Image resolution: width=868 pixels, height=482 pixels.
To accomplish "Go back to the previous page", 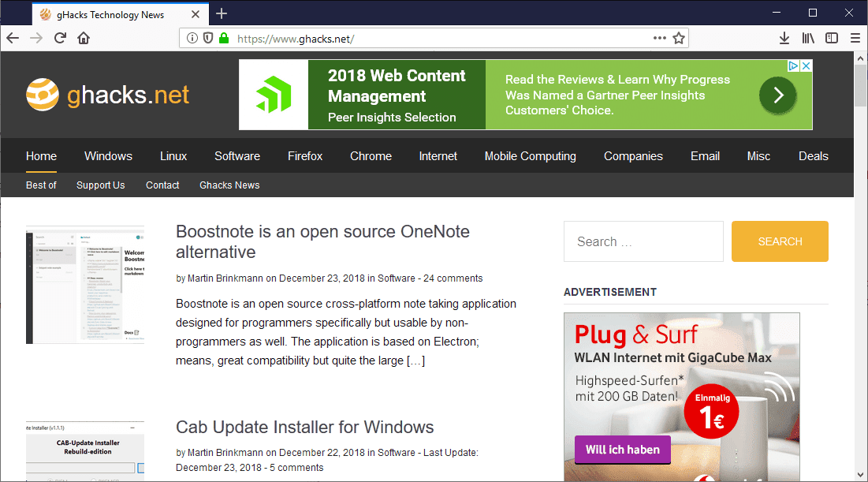I will 13,38.
